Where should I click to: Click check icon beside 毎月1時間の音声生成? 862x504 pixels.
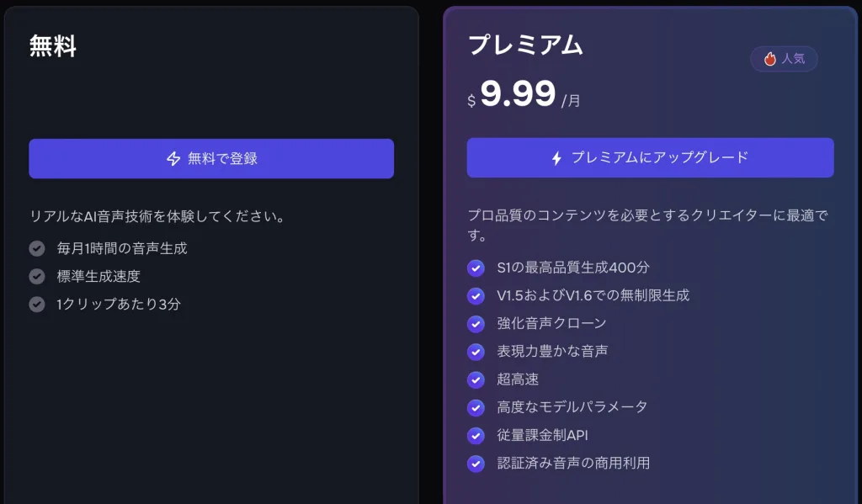pyautogui.click(x=37, y=248)
